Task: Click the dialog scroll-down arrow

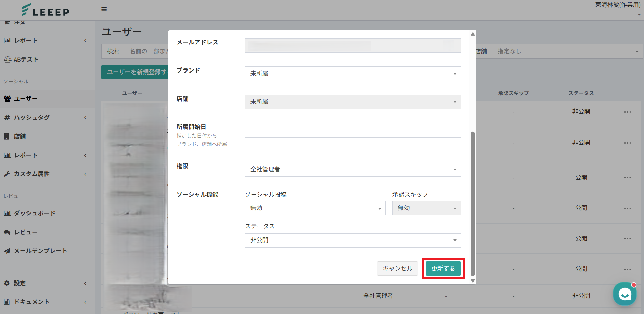Action: (473, 281)
